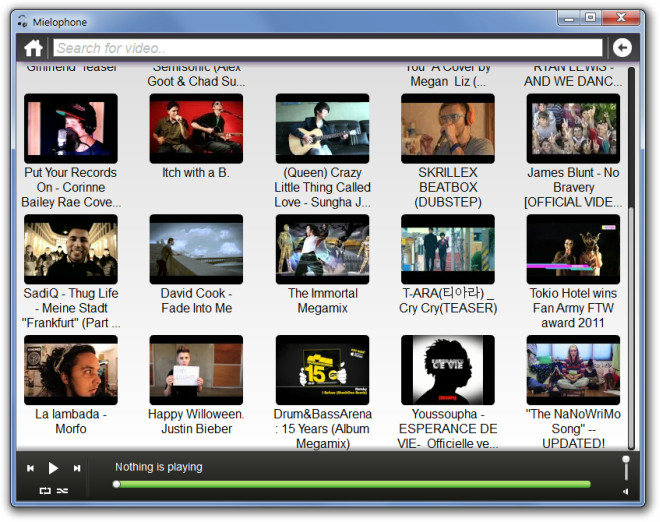Open the David Cook Fade Into Me thumbnail
Screen dimensions: 660x522
[196, 249]
